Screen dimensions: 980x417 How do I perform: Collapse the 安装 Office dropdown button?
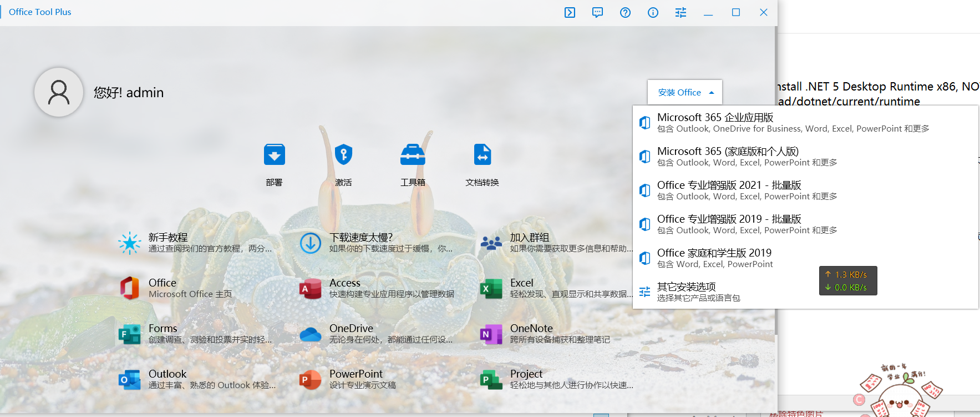point(685,92)
